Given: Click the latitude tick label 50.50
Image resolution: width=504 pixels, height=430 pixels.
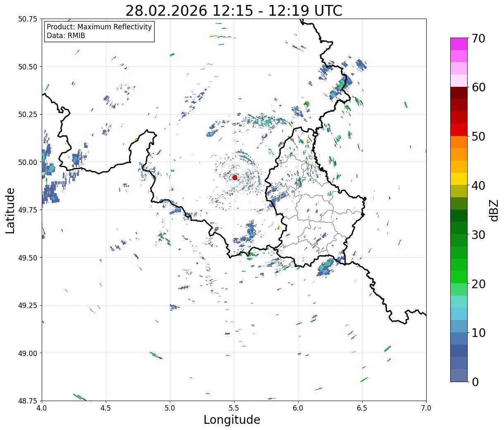Looking at the screenshot, I should [x=28, y=67].
